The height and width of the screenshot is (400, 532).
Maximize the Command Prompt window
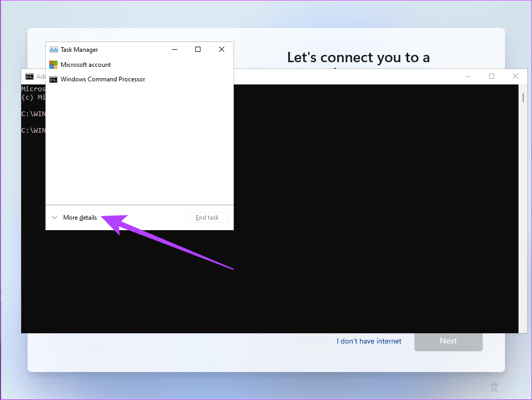pos(492,76)
